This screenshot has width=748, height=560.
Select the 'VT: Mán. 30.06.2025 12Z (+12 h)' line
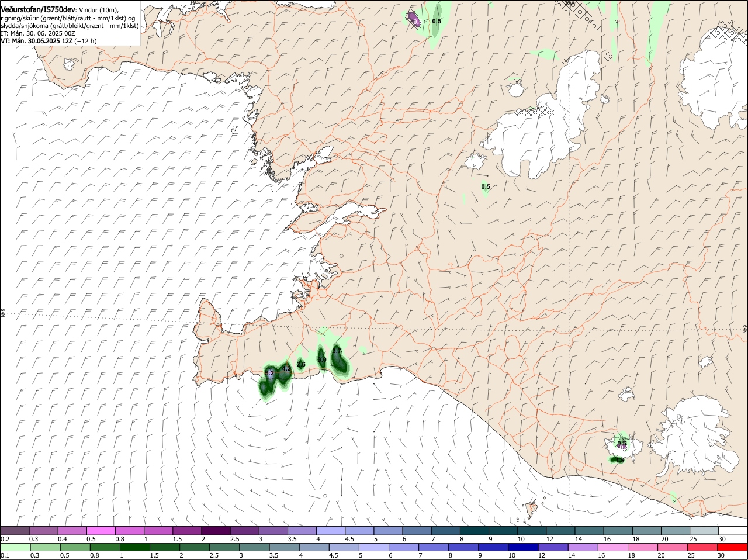[x=49, y=41]
